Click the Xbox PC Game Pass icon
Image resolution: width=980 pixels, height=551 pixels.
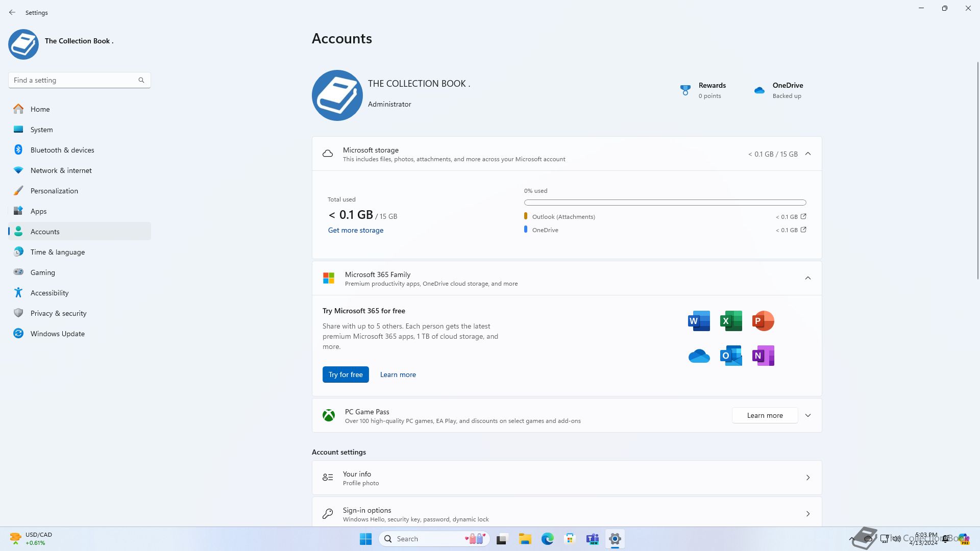pyautogui.click(x=329, y=415)
